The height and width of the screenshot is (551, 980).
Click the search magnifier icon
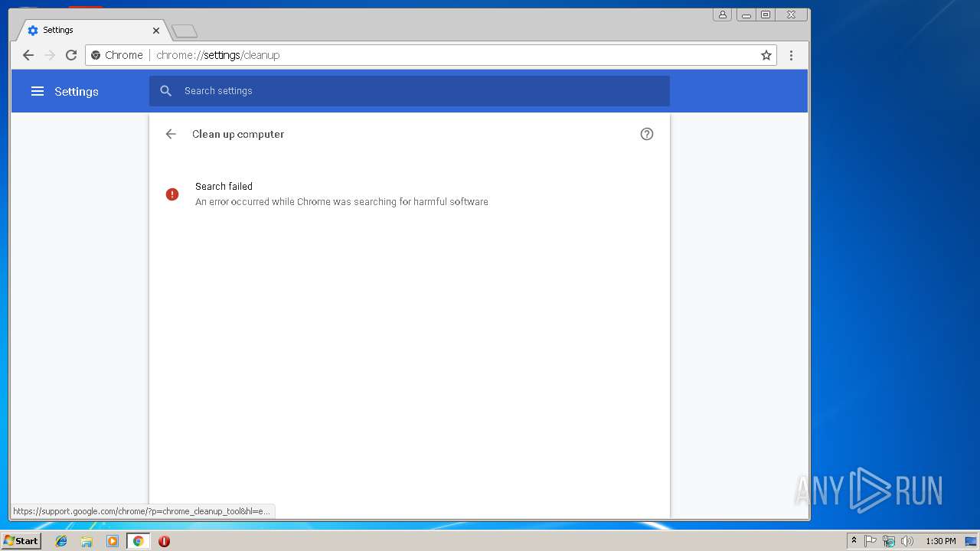point(166,91)
